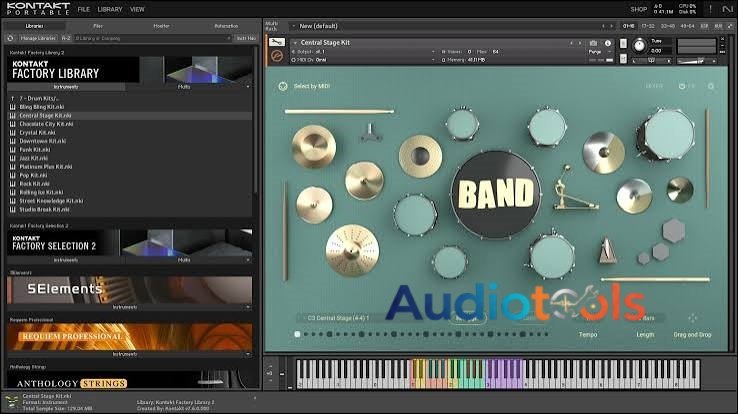738x414 pixels.
Task: Adjust the Tune knob
Action: tap(639, 46)
